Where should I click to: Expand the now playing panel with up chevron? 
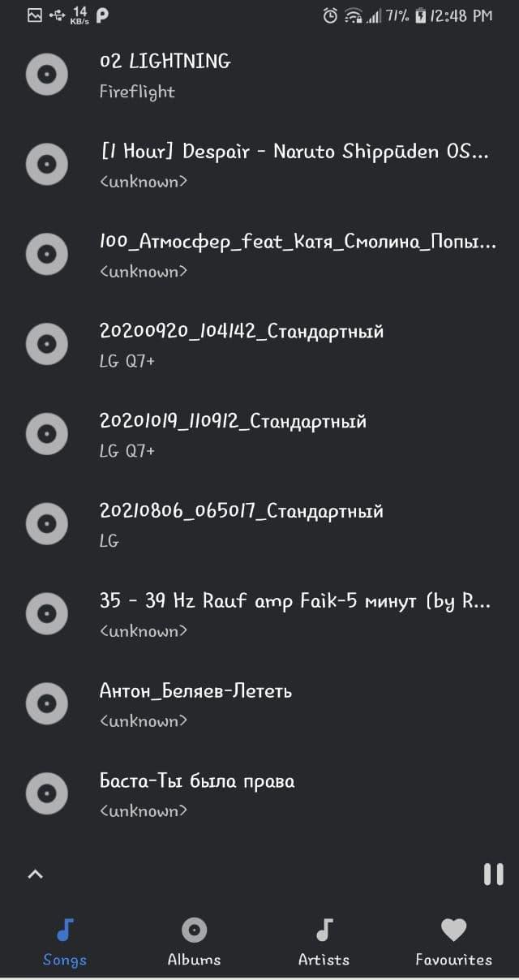[35, 874]
